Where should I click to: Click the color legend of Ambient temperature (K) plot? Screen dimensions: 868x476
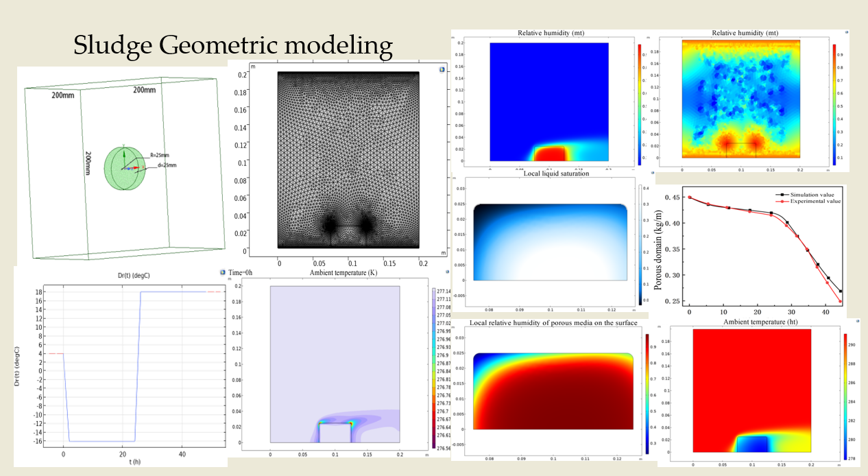tap(433, 364)
